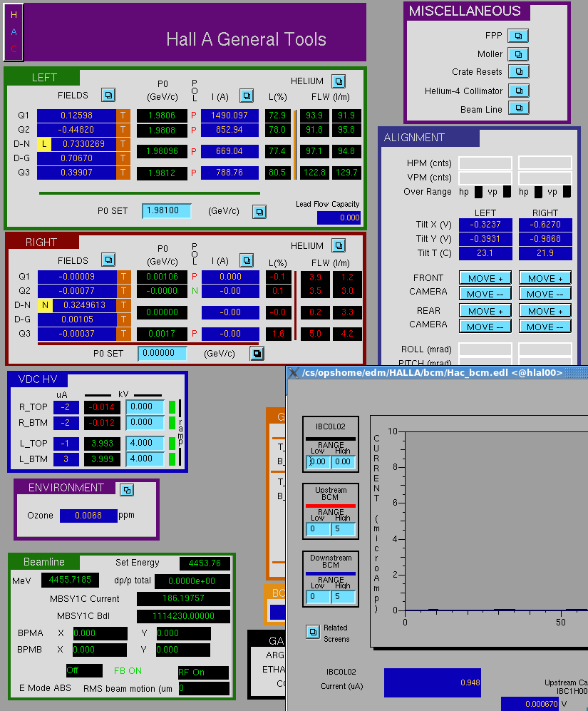Viewport: 588px width, 711px height.
Task: Click the RF On status box
Action: tap(203, 672)
